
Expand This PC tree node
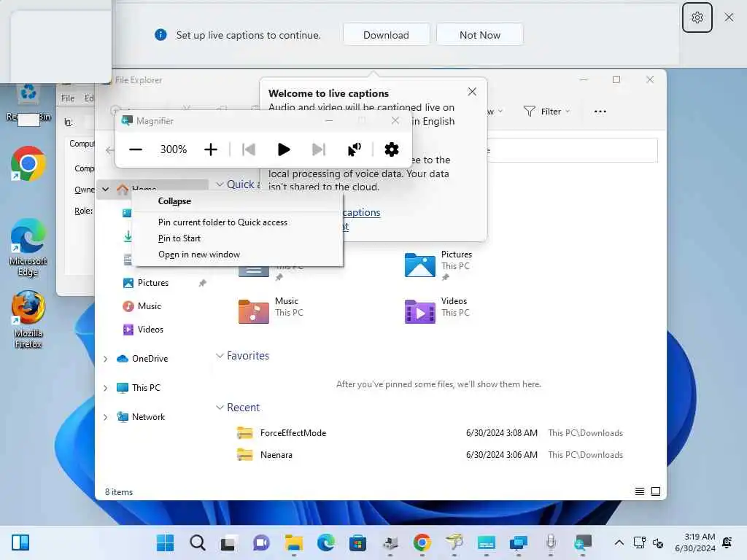(x=105, y=388)
